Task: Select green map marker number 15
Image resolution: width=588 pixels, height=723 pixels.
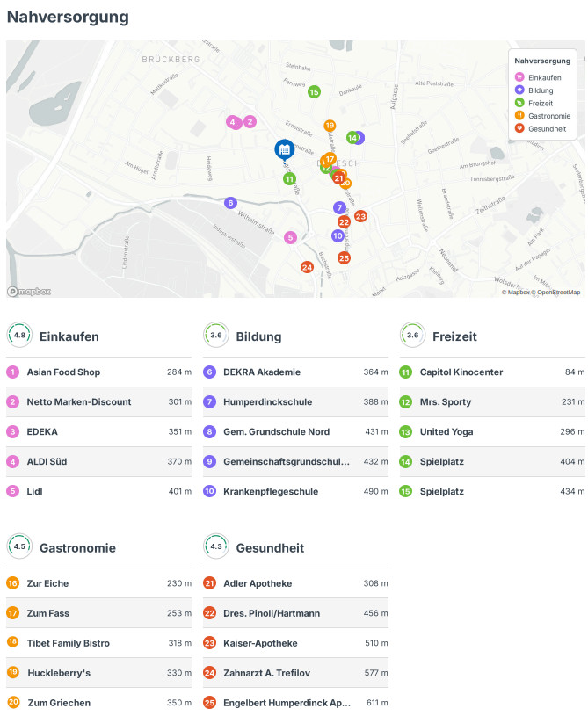Action: point(314,91)
